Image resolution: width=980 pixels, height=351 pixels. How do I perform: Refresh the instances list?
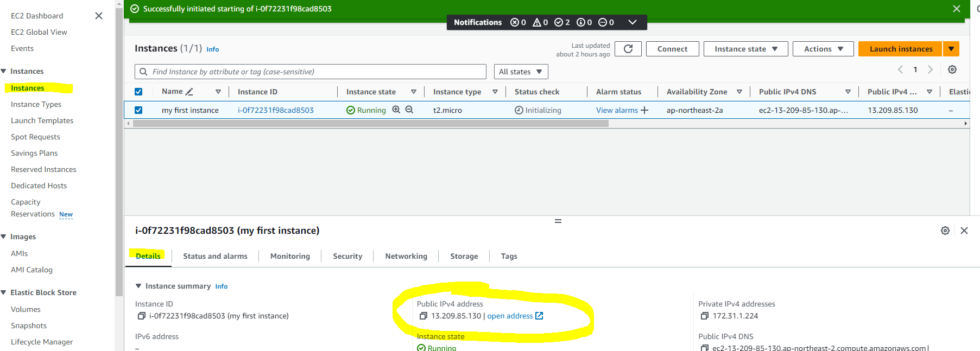point(628,49)
